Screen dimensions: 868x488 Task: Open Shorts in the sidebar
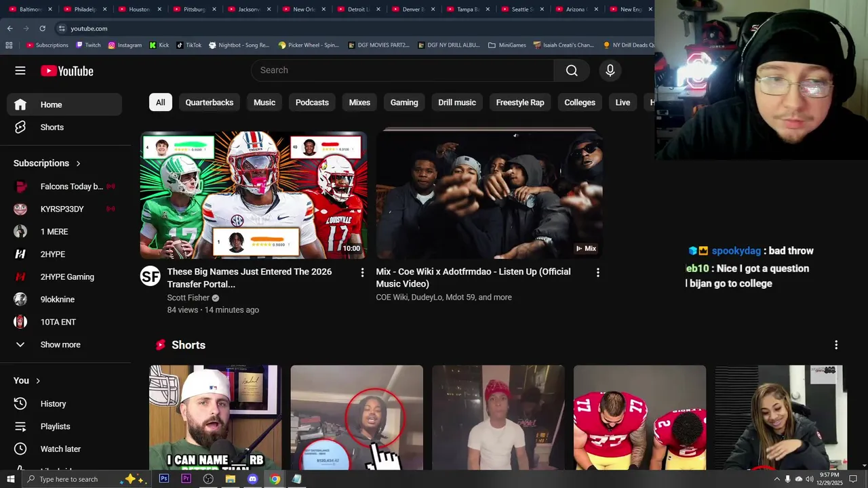[64, 127]
